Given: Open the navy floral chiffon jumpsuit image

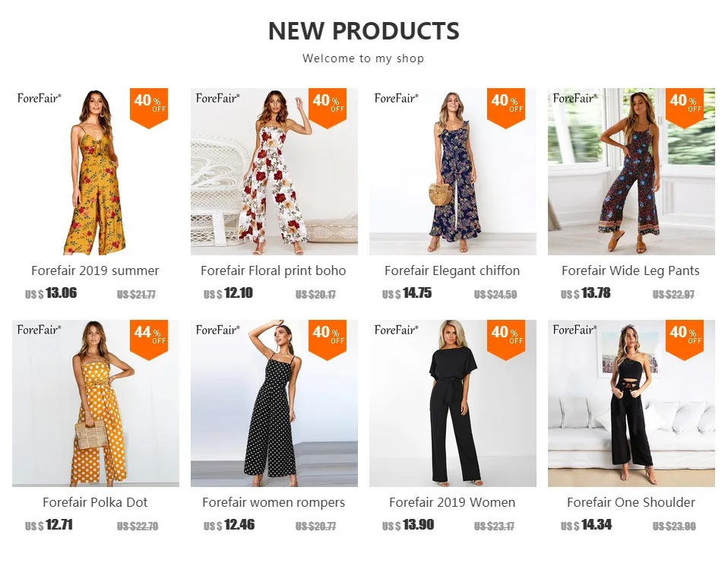Looking at the screenshot, I should 453,171.
